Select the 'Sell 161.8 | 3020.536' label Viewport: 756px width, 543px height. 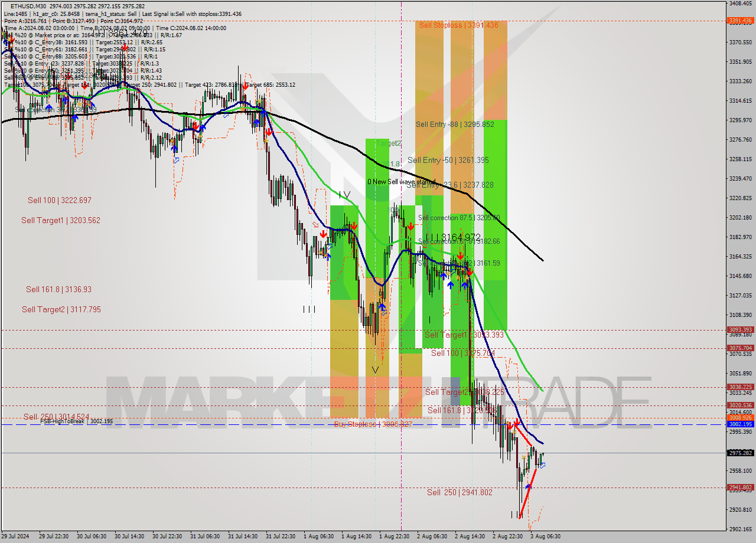[461, 410]
